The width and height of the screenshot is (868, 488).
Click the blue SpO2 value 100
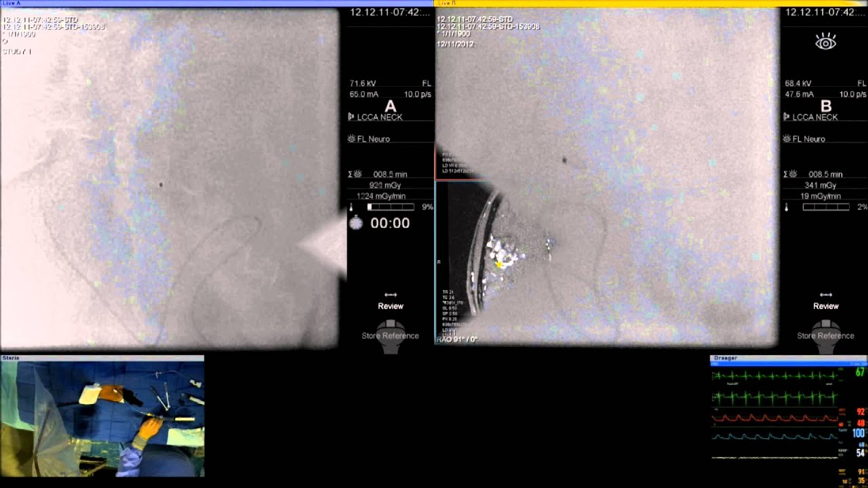pyautogui.click(x=859, y=433)
